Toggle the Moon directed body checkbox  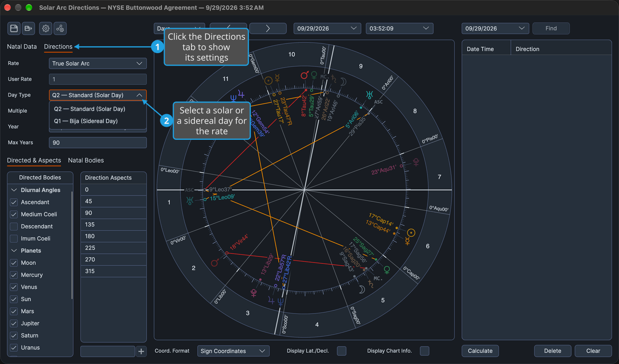click(14, 263)
